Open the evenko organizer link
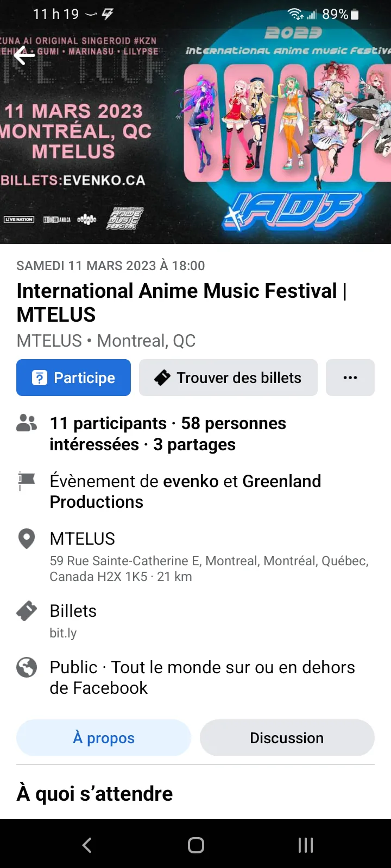Image resolution: width=391 pixels, height=868 pixels. pyautogui.click(x=191, y=481)
